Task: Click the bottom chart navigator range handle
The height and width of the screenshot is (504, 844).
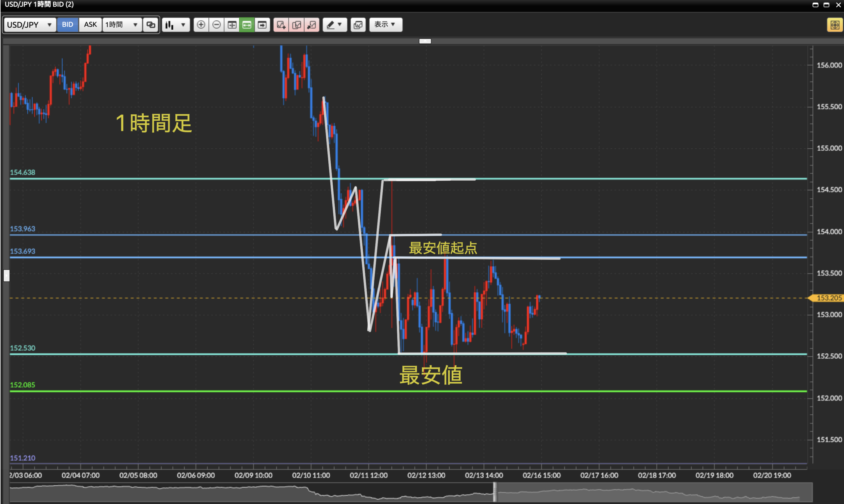Action: (x=495, y=492)
